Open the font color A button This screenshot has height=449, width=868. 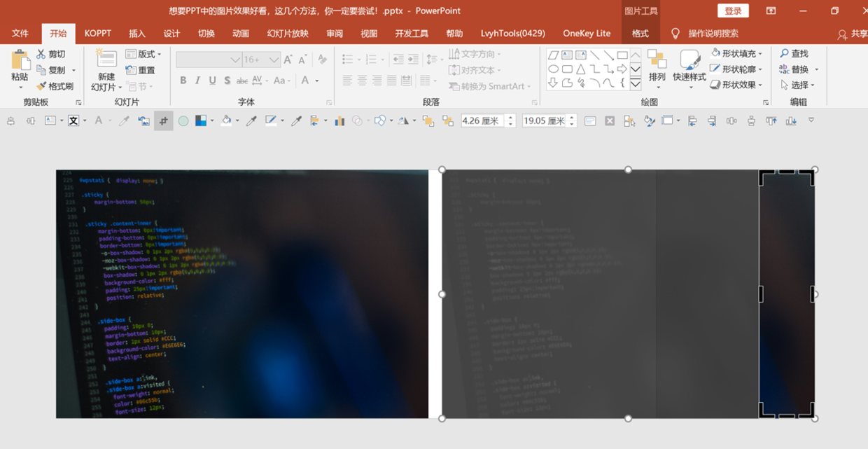[x=305, y=81]
